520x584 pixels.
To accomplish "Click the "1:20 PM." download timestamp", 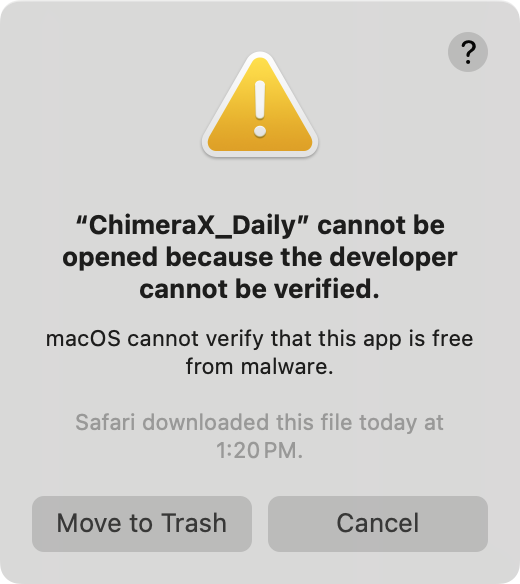I will click(260, 450).
